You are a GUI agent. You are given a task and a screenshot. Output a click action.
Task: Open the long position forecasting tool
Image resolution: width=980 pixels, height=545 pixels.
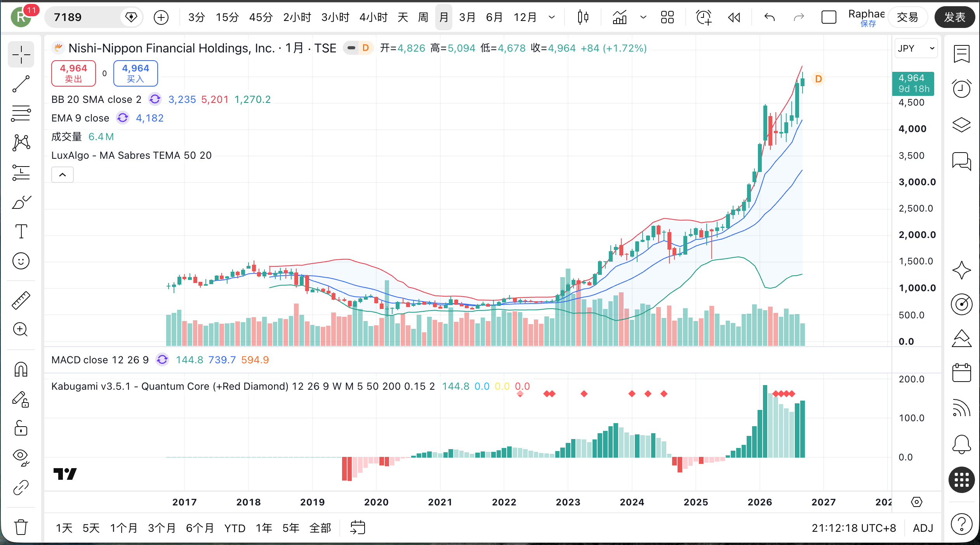pos(21,172)
